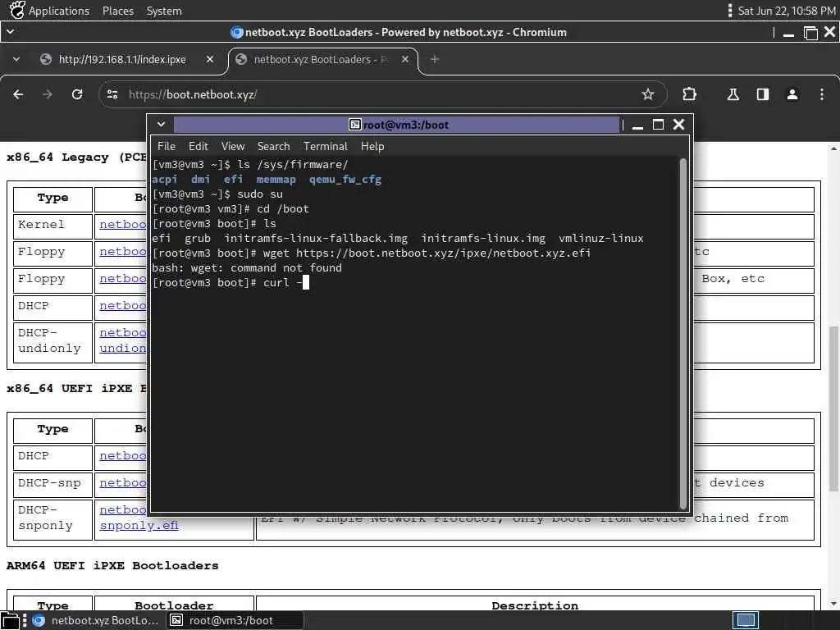This screenshot has height=630, width=840.
Task: Reload the boot.netboot.xyz page
Action: [x=77, y=94]
